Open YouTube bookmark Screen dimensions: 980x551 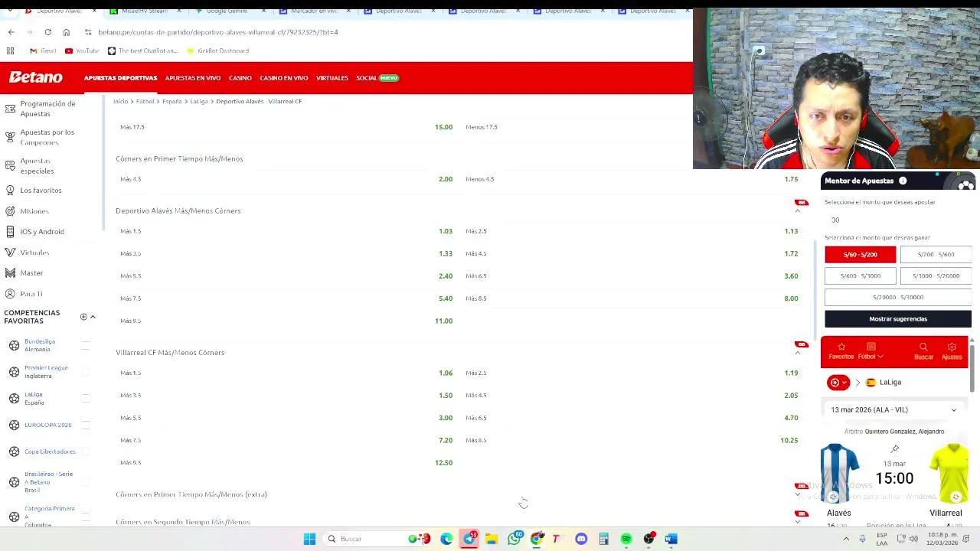[82, 51]
